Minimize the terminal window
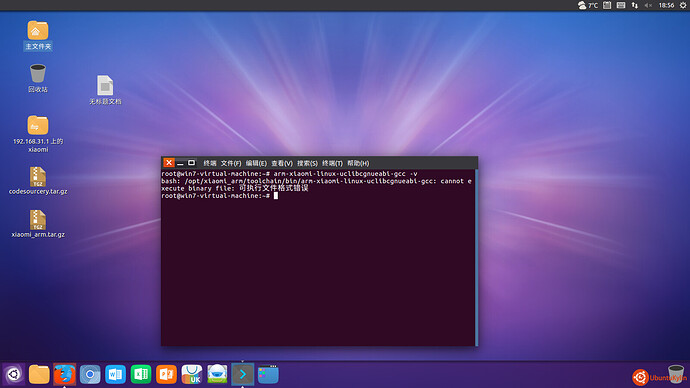Screen dimensions: 690x388 [180, 163]
